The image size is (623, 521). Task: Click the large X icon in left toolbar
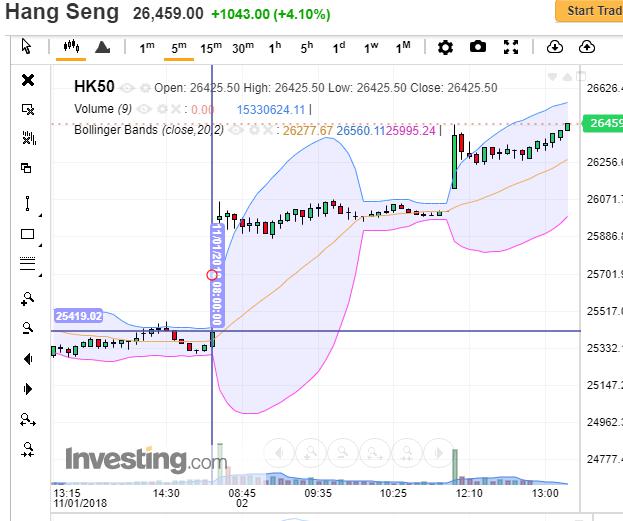click(x=28, y=80)
